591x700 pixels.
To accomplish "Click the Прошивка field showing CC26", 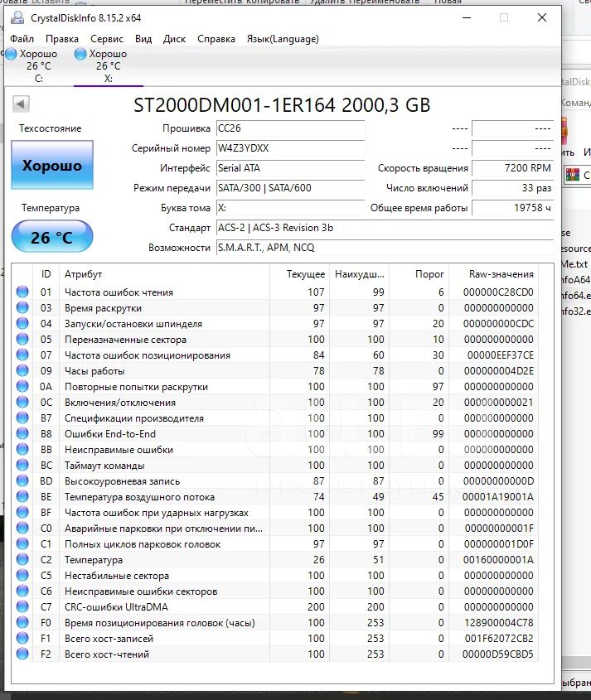I will coord(290,128).
